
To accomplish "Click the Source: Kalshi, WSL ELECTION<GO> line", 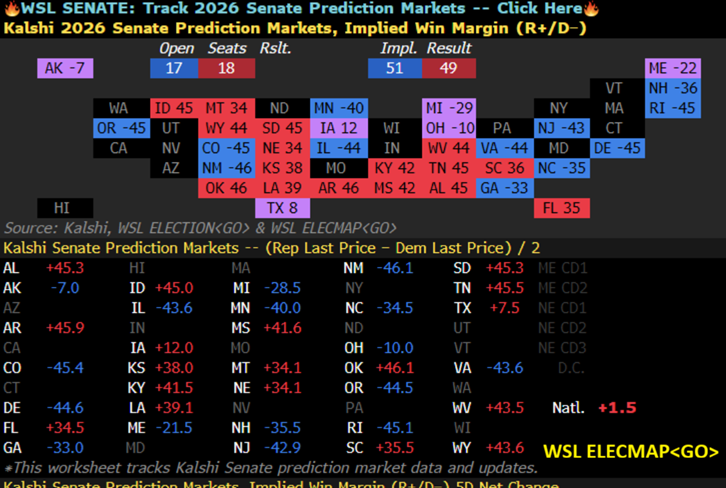I will tap(200, 228).
